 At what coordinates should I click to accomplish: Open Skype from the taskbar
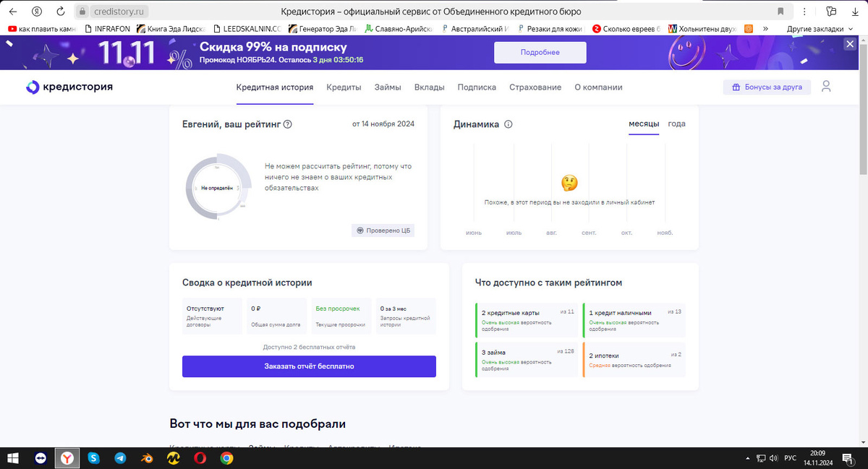[93, 458]
